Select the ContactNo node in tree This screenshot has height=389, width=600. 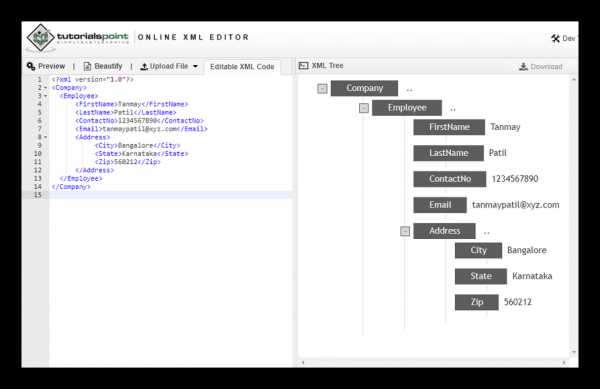click(x=450, y=179)
